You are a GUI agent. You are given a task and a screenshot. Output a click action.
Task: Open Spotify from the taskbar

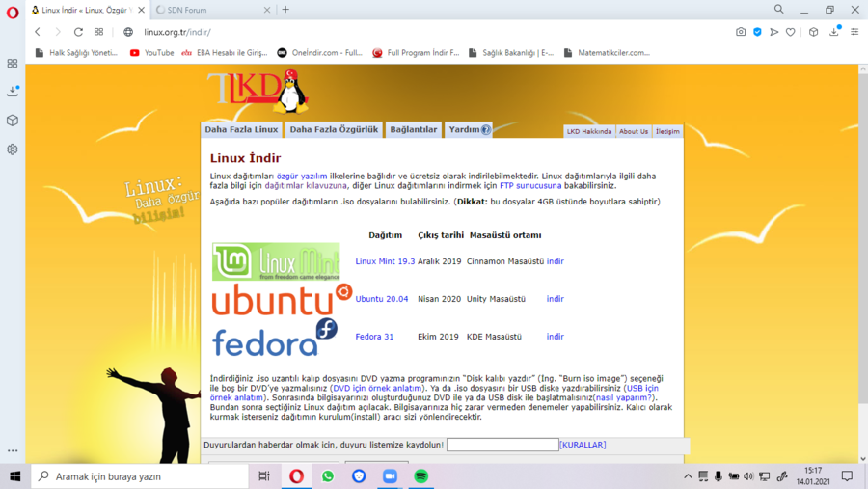click(x=420, y=476)
